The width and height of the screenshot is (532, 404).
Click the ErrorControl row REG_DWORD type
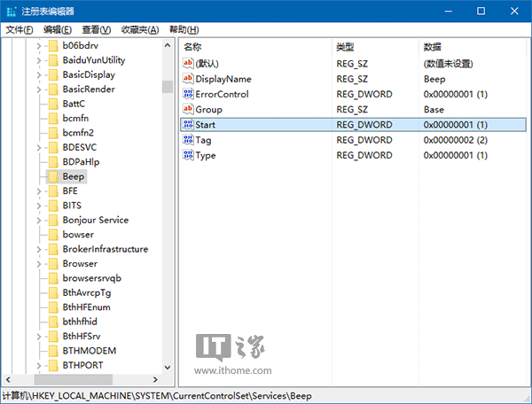click(364, 94)
